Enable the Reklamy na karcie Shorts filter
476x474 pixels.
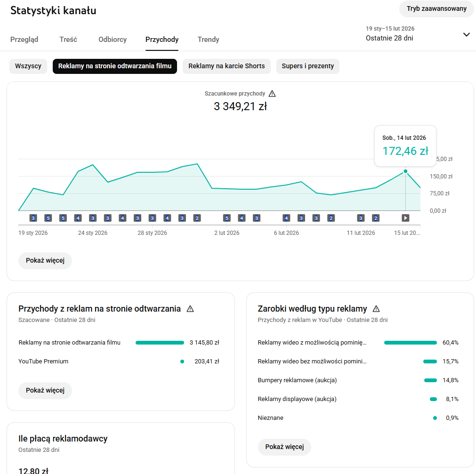click(226, 66)
